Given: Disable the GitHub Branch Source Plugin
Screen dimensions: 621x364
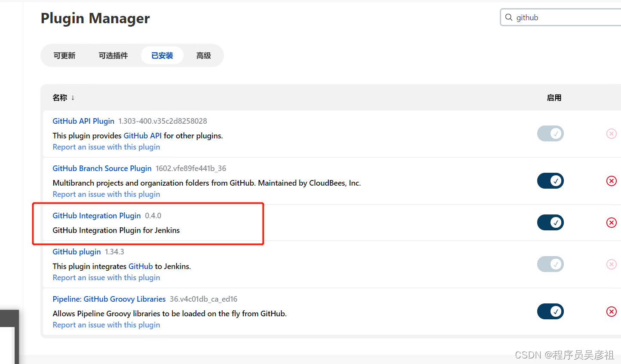Looking at the screenshot, I should (550, 181).
